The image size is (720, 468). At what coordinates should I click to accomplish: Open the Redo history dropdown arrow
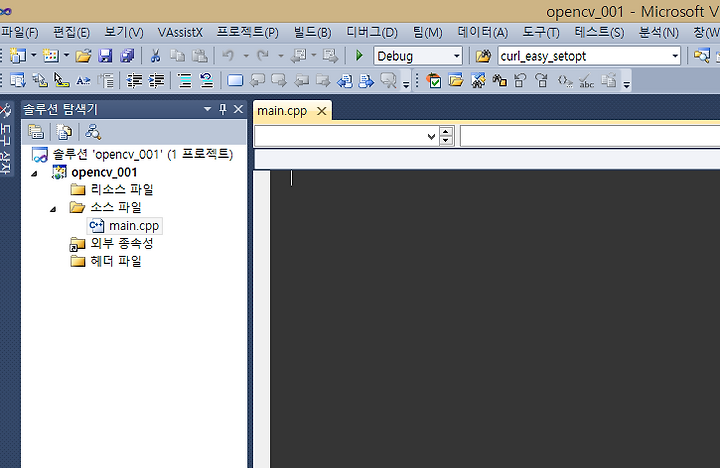281,56
